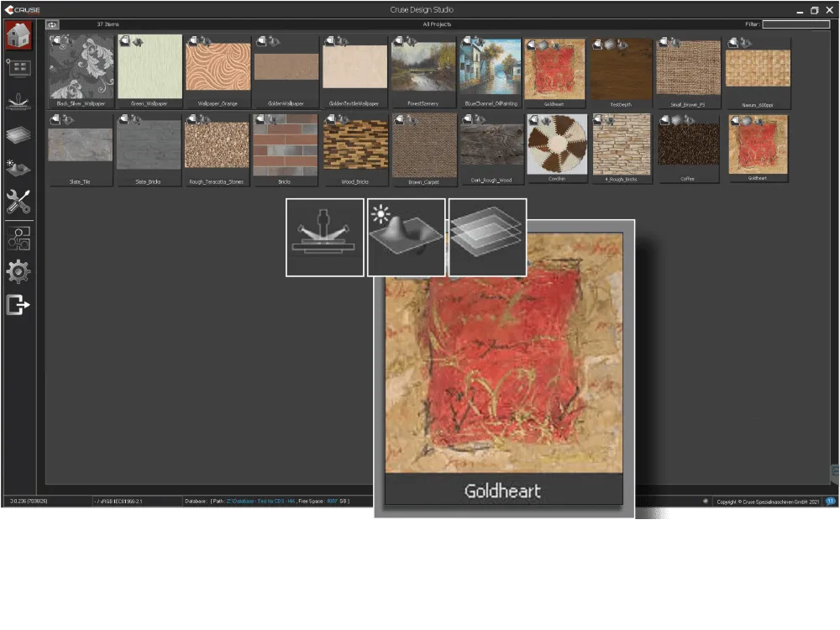Viewport: 840px width, 630px height.
Task: Click the enlarged 3D light surface icon
Action: point(406,237)
